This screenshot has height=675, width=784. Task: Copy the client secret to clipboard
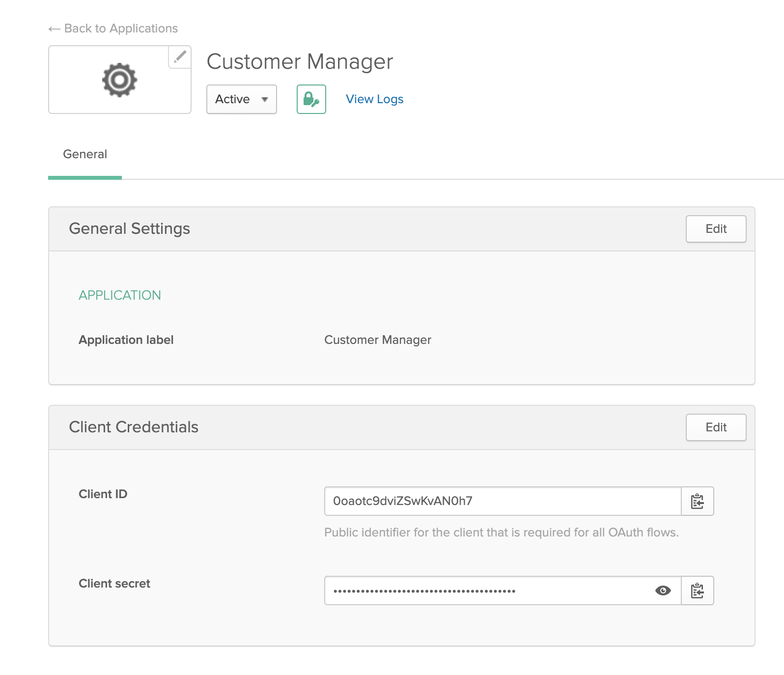[x=697, y=591]
